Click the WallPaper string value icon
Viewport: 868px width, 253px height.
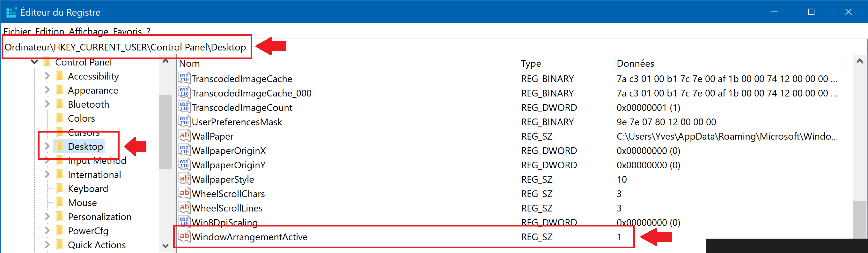coord(184,136)
